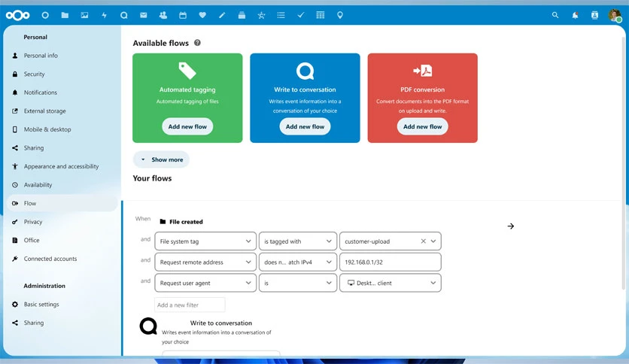
Task: Expand the Show more flows button
Action: tap(161, 159)
